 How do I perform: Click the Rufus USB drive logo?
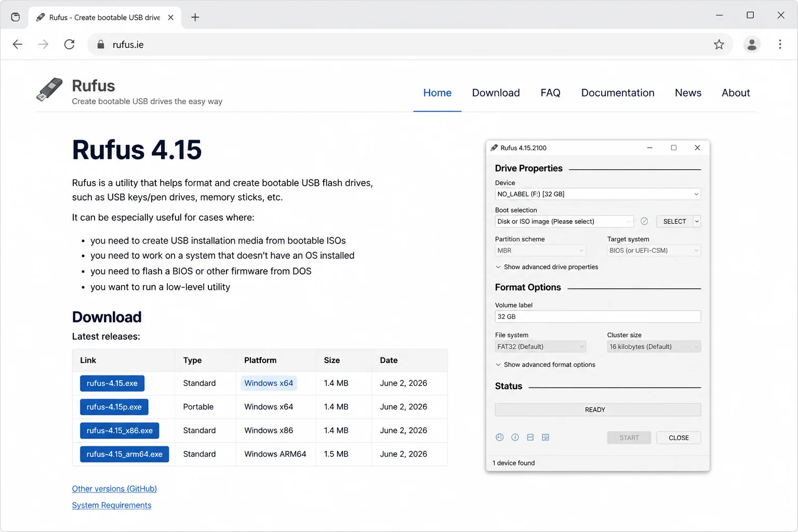tap(49, 89)
